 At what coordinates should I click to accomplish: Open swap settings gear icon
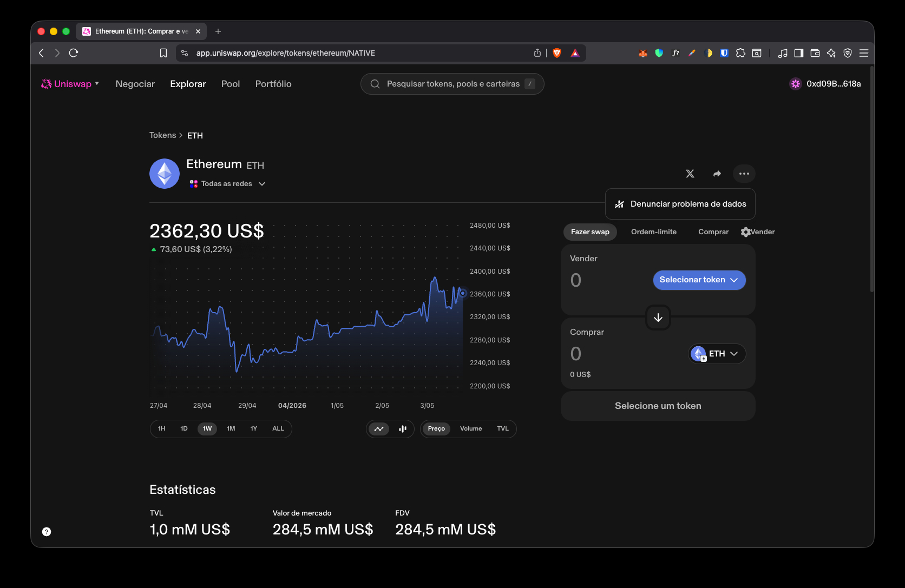(x=746, y=232)
